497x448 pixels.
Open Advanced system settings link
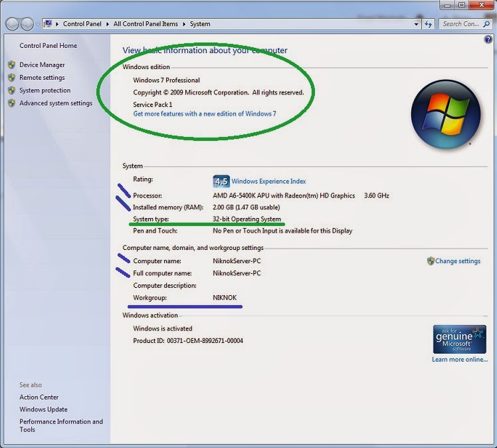(56, 103)
